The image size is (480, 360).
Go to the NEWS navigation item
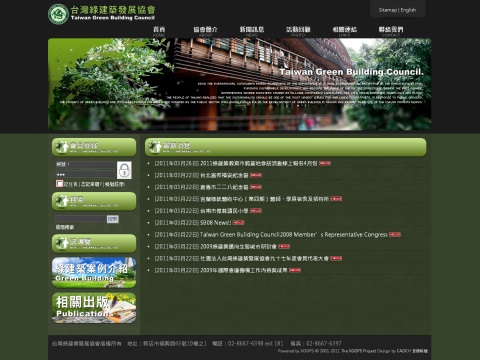[x=252, y=31]
